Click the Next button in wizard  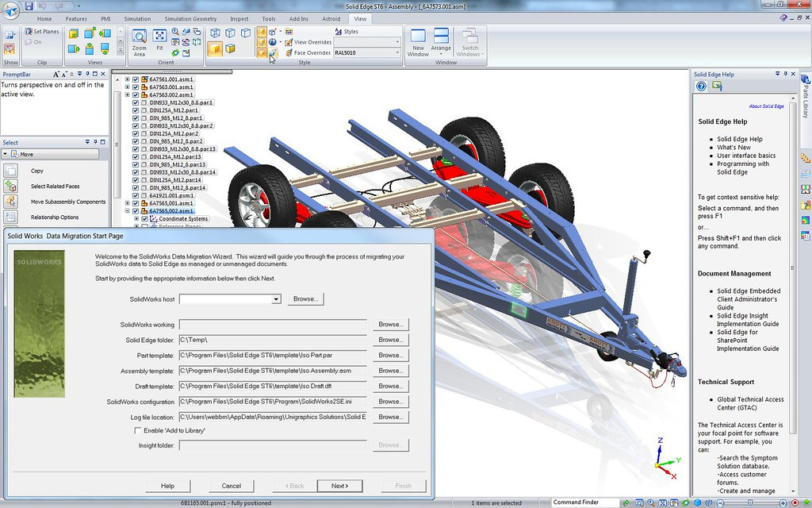(339, 486)
